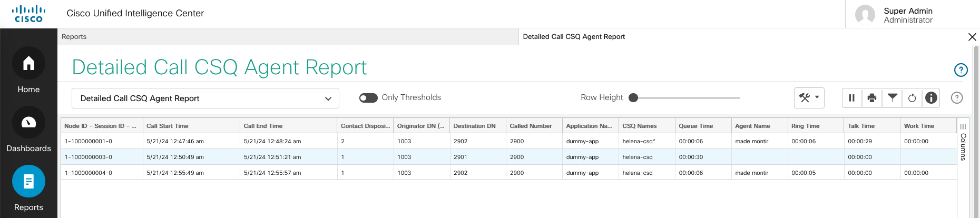This screenshot has width=980, height=218.
Task: Pause the report auto-refresh
Action: pos(851,98)
